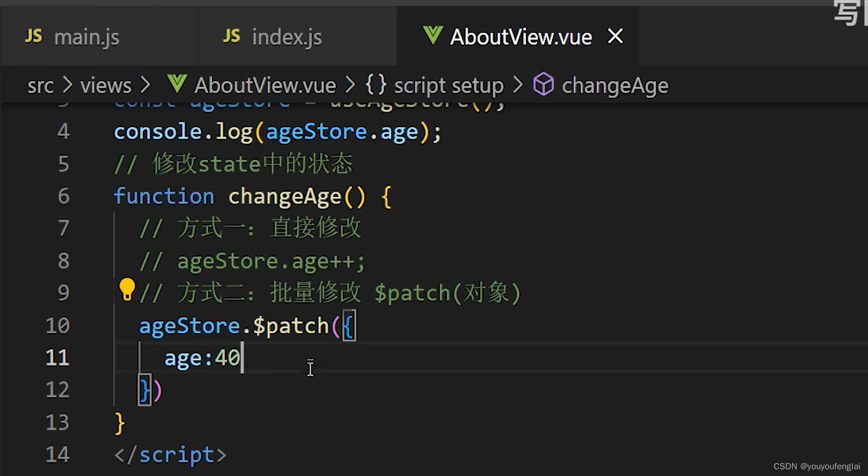Click line number 6 in the gutter
Screen dimensions: 868x476
coord(63,196)
